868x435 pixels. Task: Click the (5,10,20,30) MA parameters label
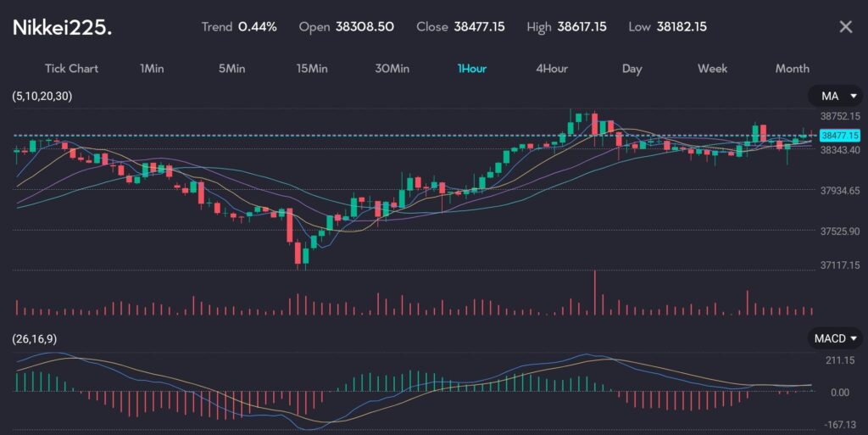[x=42, y=97]
